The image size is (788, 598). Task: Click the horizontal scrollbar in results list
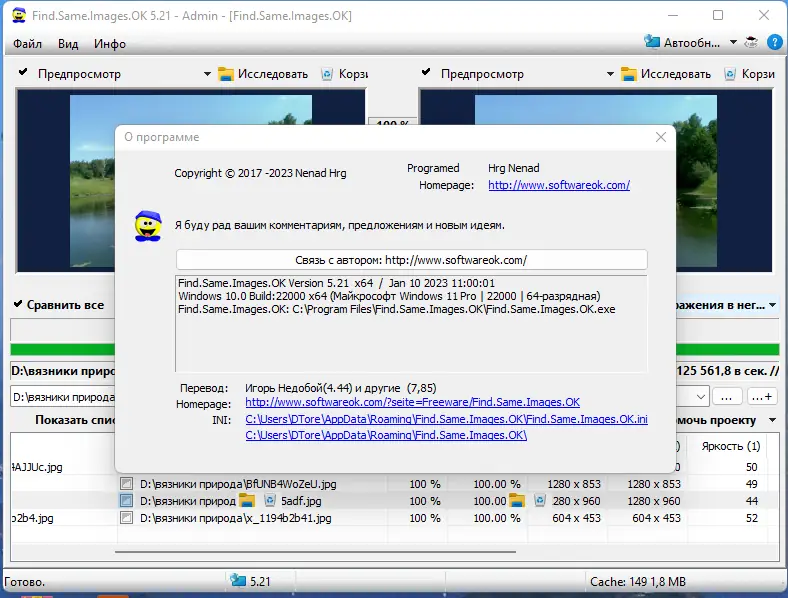[315, 552]
